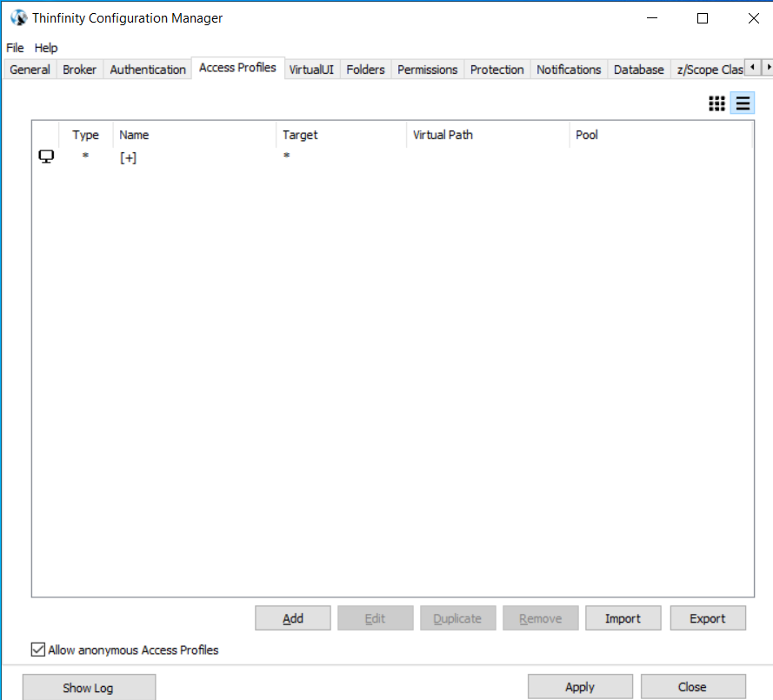Open the Authentication tab
773x700 pixels.
(x=148, y=70)
